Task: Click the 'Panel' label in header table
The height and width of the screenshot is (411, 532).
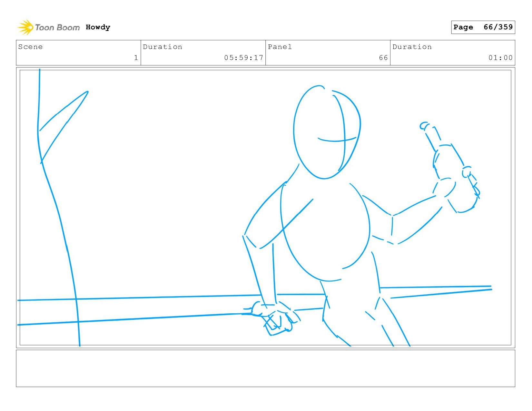Action: [280, 47]
